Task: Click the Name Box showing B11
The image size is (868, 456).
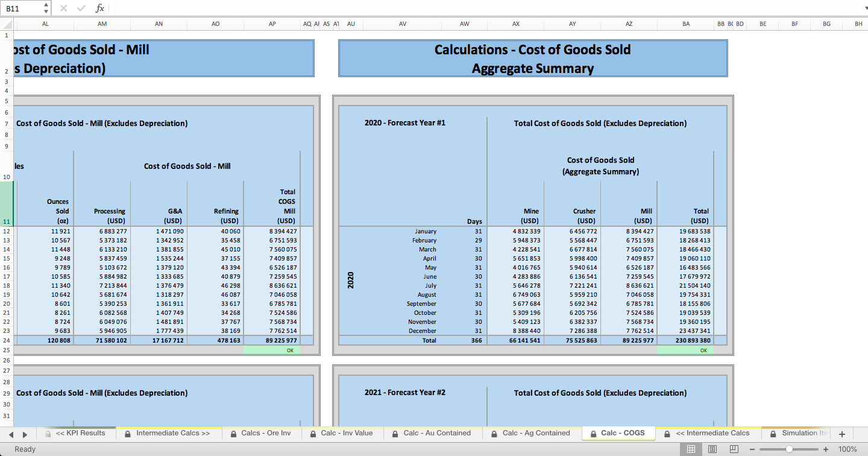Action: click(x=22, y=8)
